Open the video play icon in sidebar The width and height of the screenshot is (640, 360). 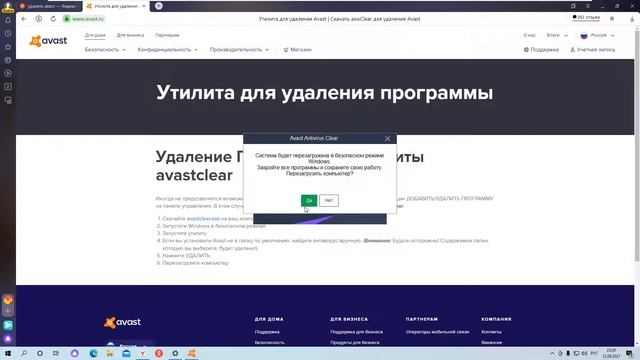click(8, 73)
